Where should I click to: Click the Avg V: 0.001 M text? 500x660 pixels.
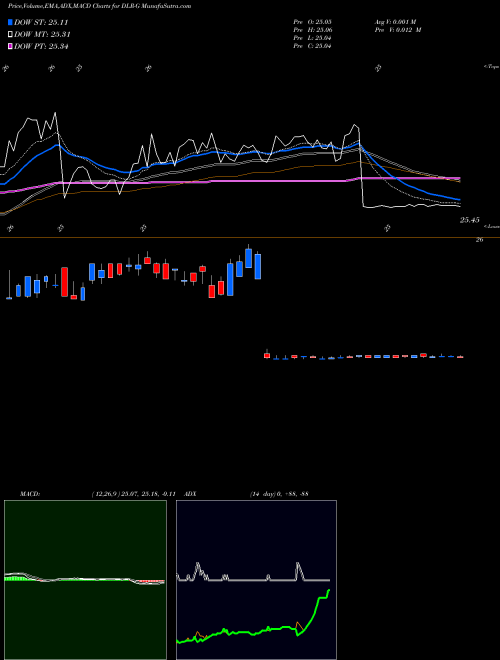(395, 21)
